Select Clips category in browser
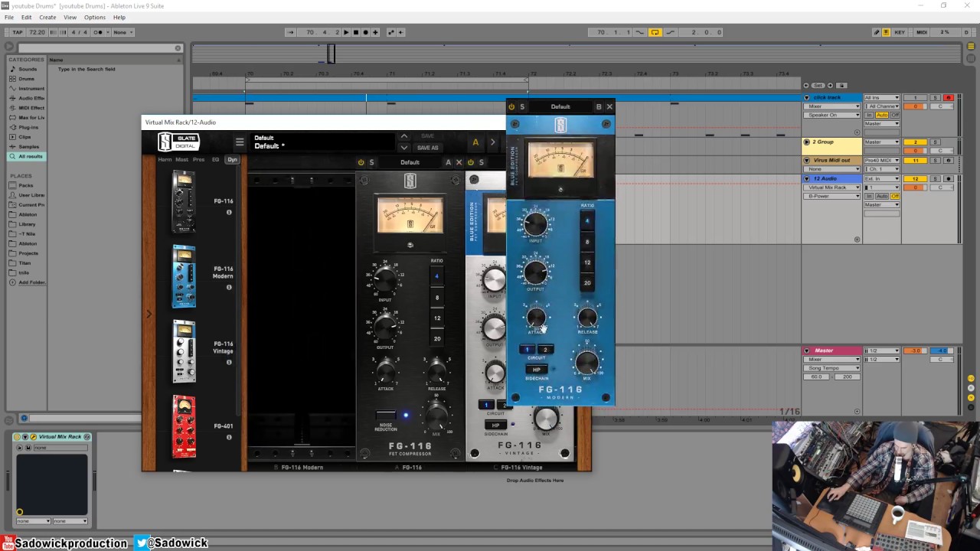Image resolution: width=980 pixels, height=551 pixels. click(x=27, y=137)
